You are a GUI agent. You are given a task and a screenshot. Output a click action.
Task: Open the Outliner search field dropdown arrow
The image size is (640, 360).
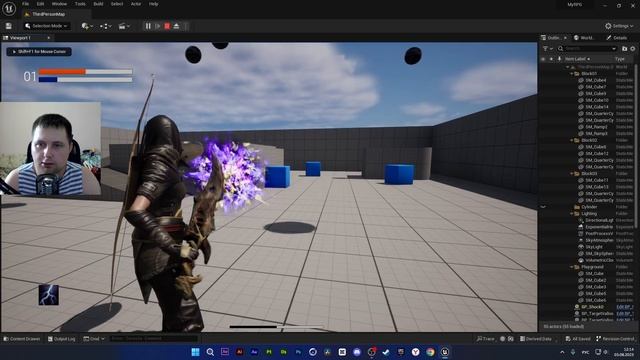pos(614,49)
